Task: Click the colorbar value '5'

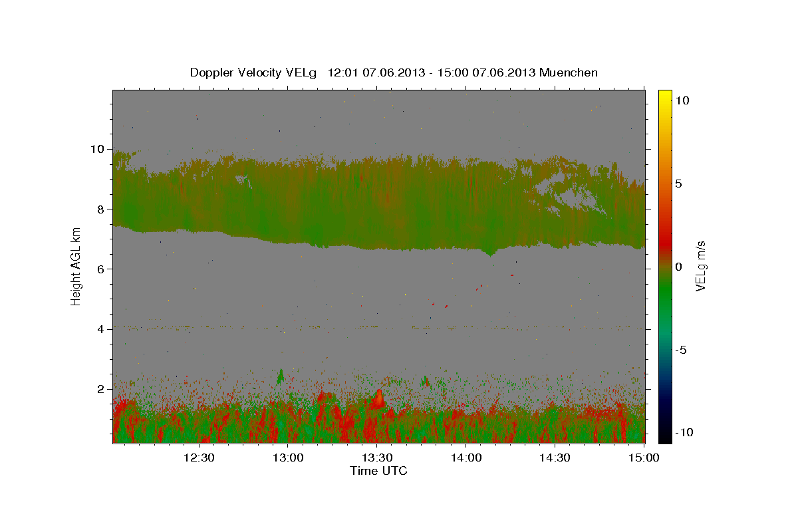Action: [x=679, y=184]
